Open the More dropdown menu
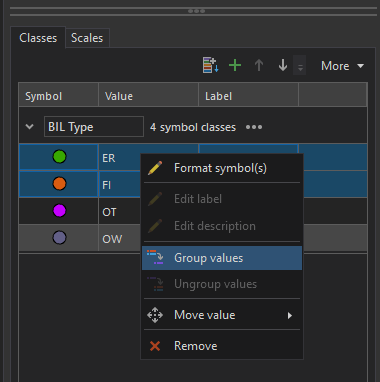Image resolution: width=380 pixels, height=382 pixels. [342, 66]
